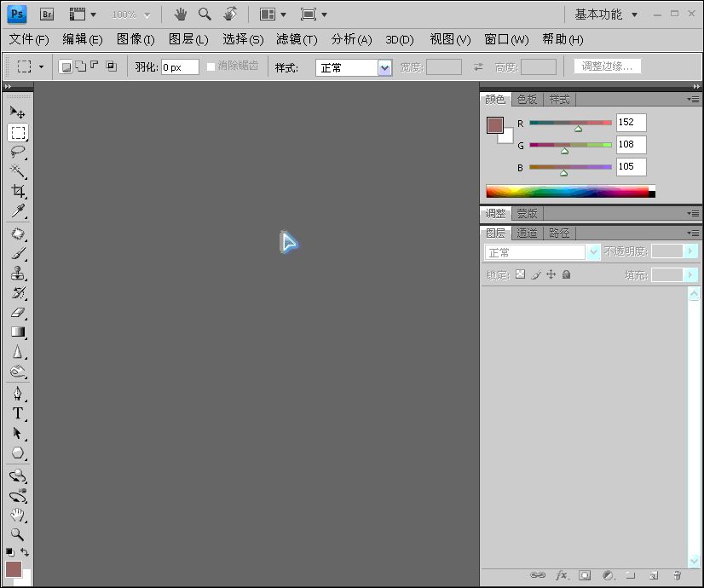This screenshot has width=704, height=588.
Task: Select the Eyedropper tool
Action: click(17, 211)
